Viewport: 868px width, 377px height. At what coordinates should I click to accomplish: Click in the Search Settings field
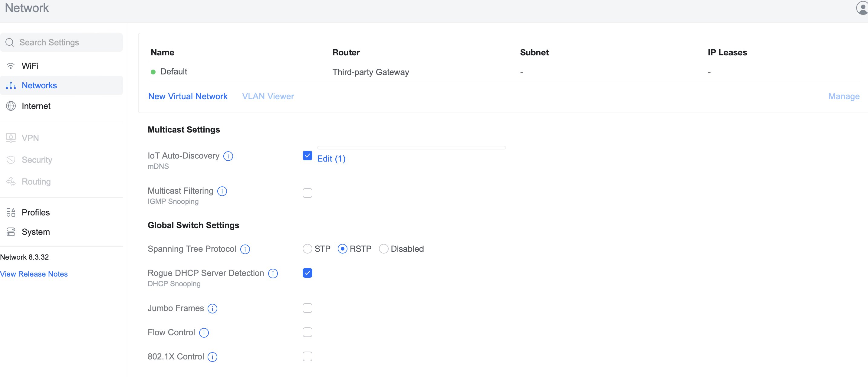point(61,42)
